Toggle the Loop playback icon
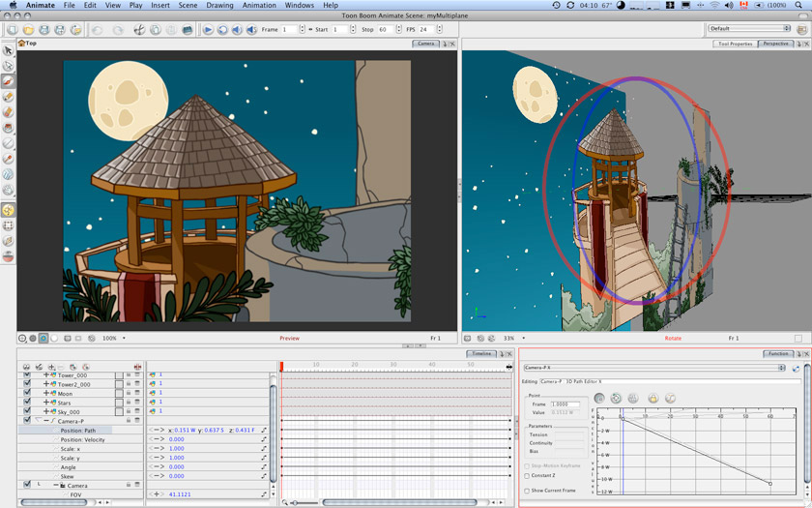This screenshot has height=508, width=812. pos(222,30)
